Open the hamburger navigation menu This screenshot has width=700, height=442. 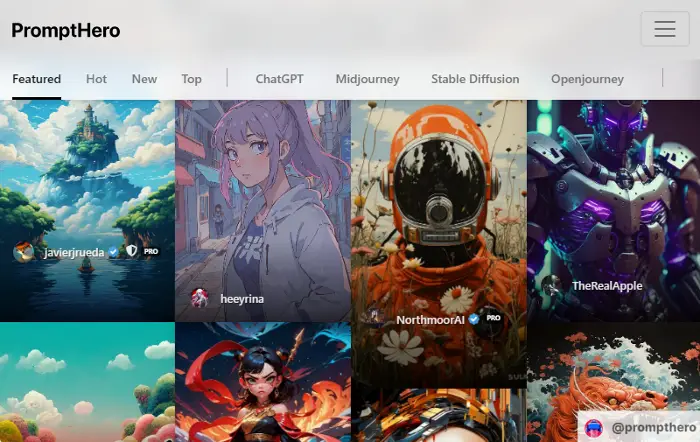pyautogui.click(x=665, y=29)
